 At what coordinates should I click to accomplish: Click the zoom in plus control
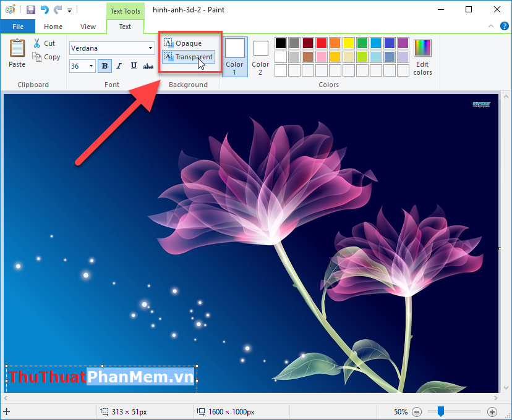pyautogui.click(x=492, y=411)
